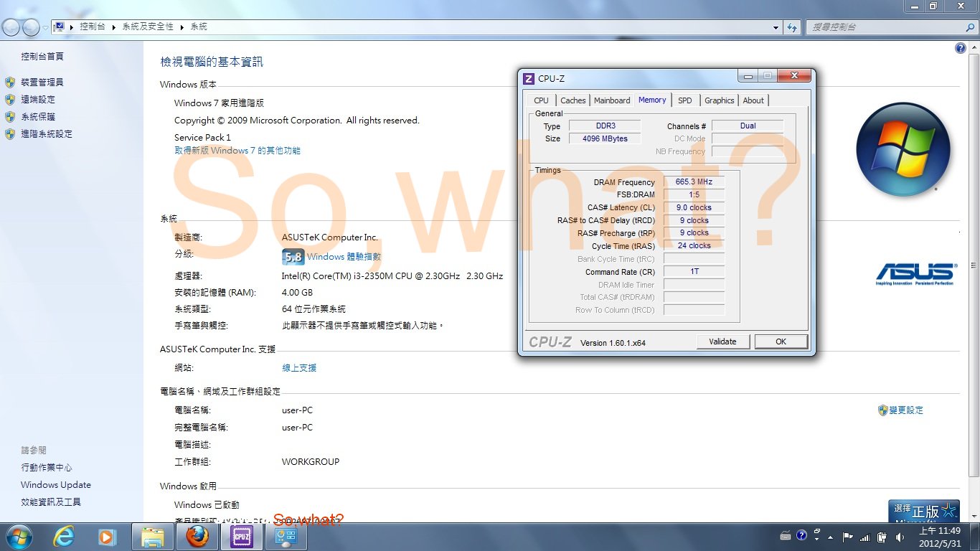The height and width of the screenshot is (551, 980).
Task: Click Control Panel taskbar button
Action: (286, 536)
